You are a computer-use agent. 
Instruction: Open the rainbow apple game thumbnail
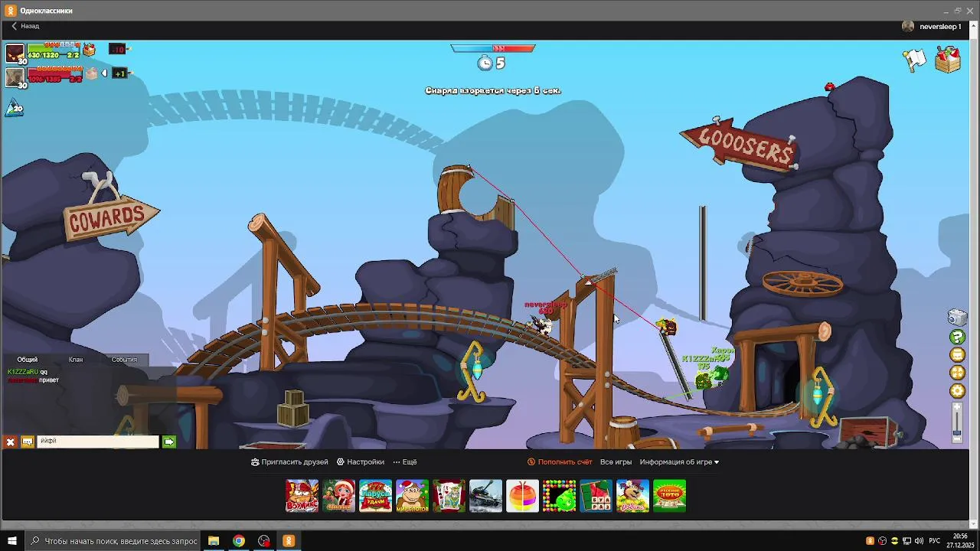522,496
